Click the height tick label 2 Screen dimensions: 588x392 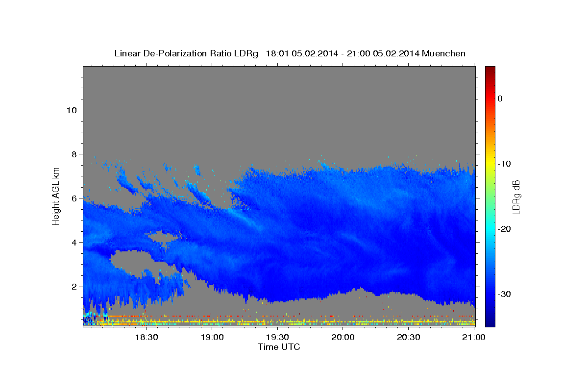click(x=74, y=286)
